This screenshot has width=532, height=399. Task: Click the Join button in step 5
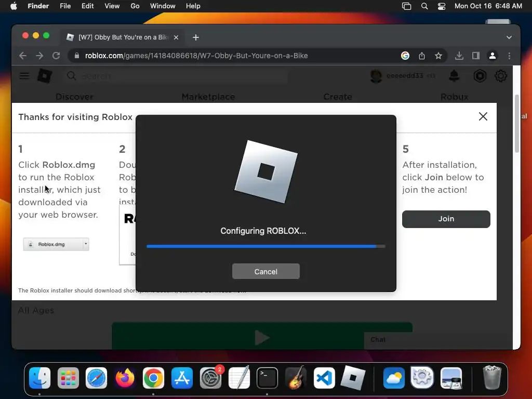coord(446,219)
